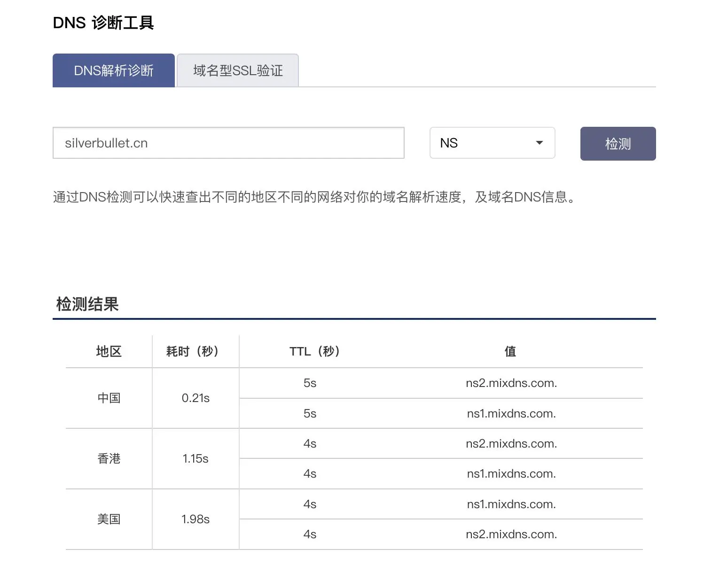Click the DNS 诊断工具 page title

(103, 23)
